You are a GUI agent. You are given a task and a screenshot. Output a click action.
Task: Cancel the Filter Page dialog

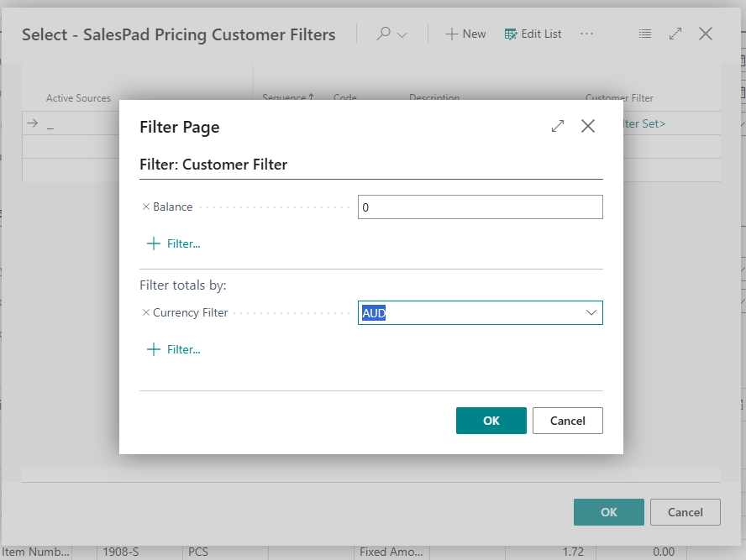[568, 421]
